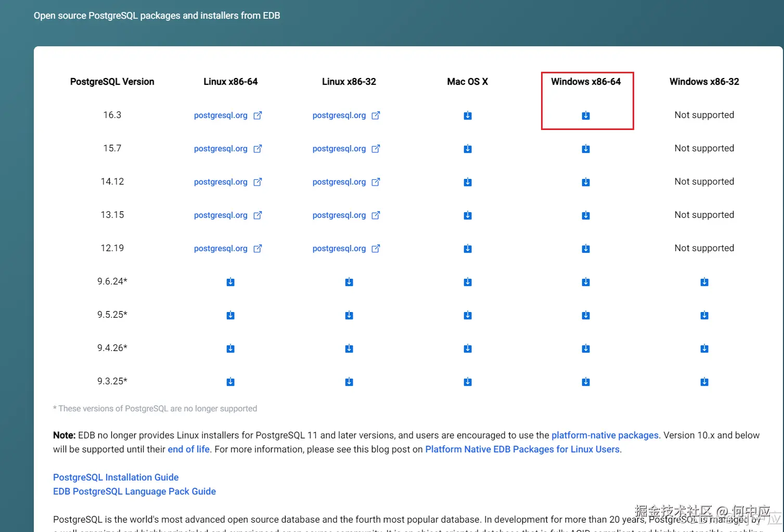The image size is (784, 532).
Task: Download PostgreSQL 13.15 for Mac OS X
Action: point(468,215)
